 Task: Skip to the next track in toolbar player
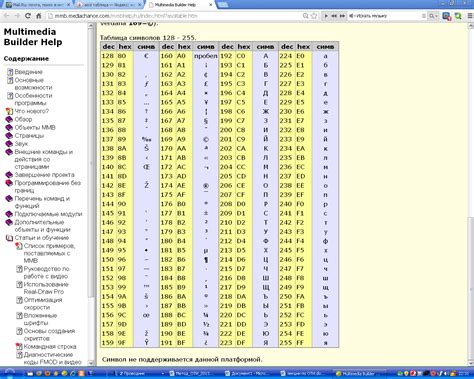point(342,16)
